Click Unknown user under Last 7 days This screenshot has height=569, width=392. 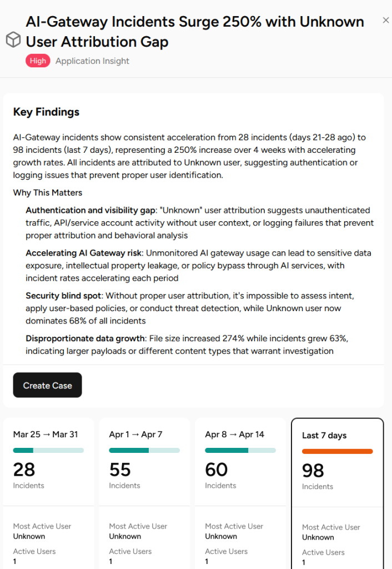(x=318, y=537)
